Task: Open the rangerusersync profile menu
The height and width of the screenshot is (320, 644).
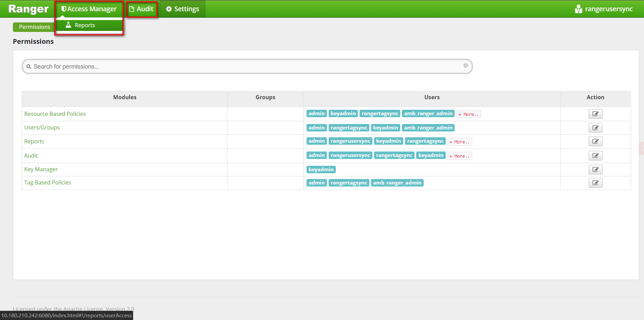Action: click(604, 9)
